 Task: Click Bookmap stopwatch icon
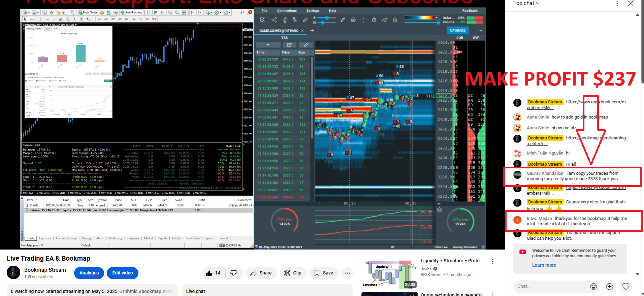click(374, 20)
